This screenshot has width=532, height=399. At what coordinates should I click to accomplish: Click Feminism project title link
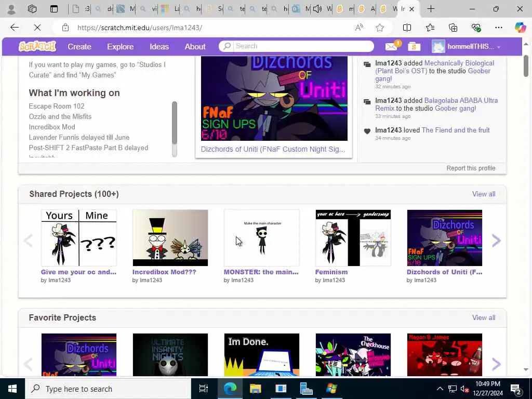tap(331, 272)
